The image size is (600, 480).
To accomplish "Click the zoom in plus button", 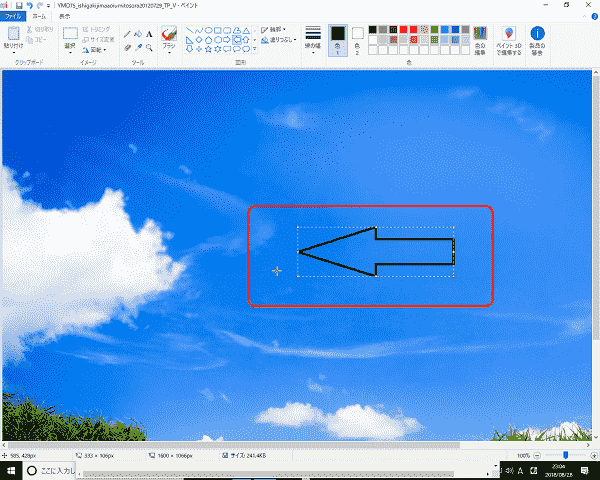I will (594, 456).
